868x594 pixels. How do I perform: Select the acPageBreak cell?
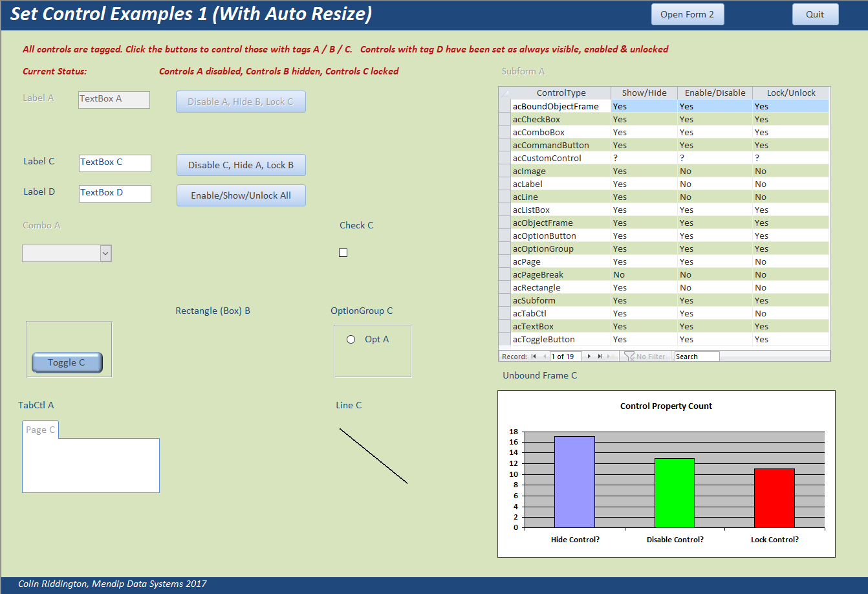[x=561, y=274]
